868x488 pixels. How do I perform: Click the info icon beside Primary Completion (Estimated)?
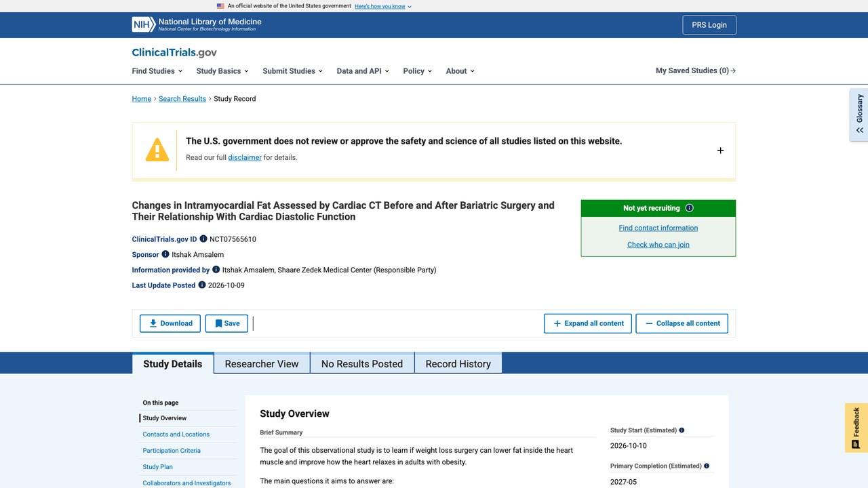(x=707, y=466)
